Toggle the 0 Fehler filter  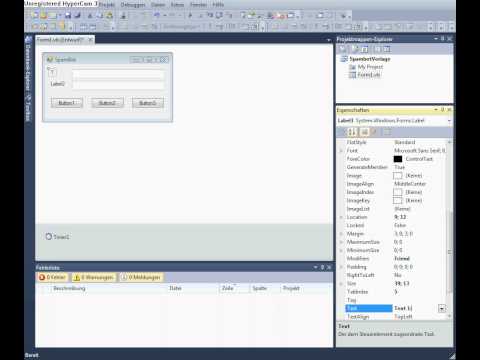pyautogui.click(x=52, y=277)
